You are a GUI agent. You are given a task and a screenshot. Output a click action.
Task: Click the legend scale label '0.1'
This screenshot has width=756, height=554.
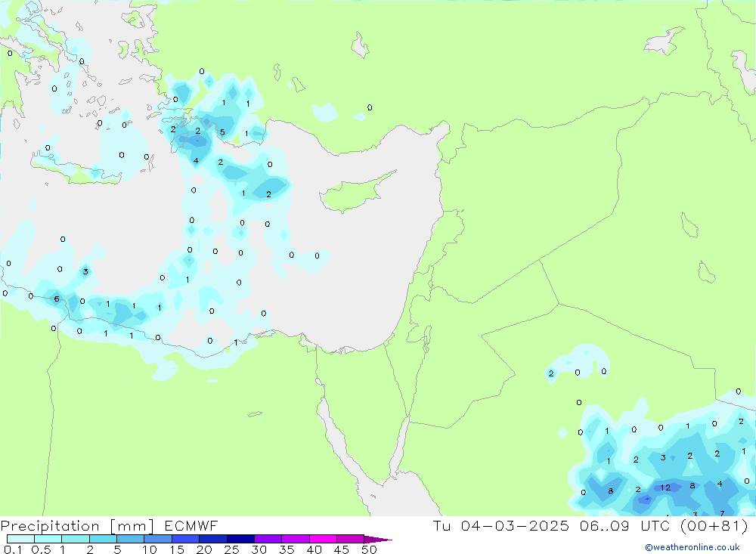[13, 549]
